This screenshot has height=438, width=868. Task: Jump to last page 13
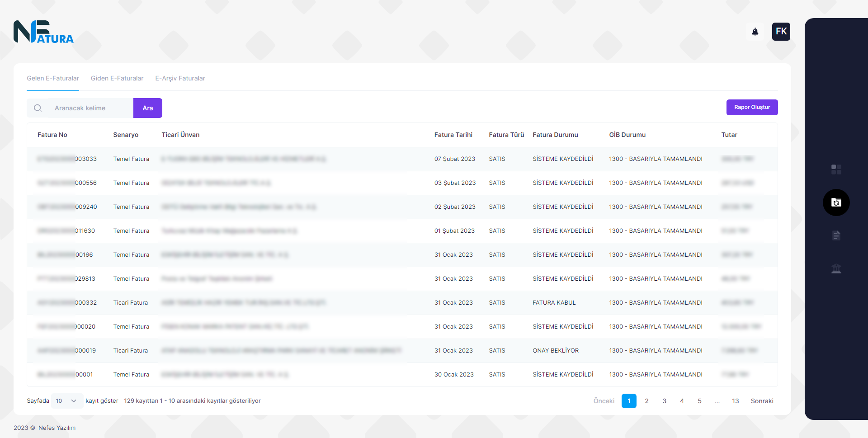click(x=735, y=401)
